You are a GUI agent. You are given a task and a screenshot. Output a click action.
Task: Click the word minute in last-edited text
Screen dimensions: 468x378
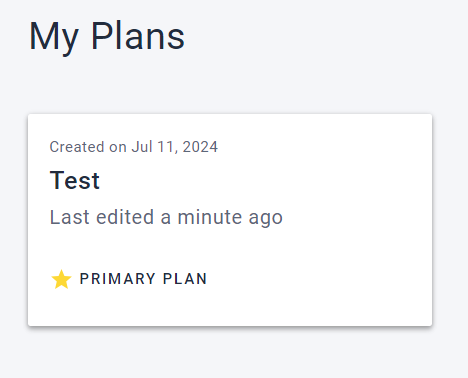tap(210, 217)
